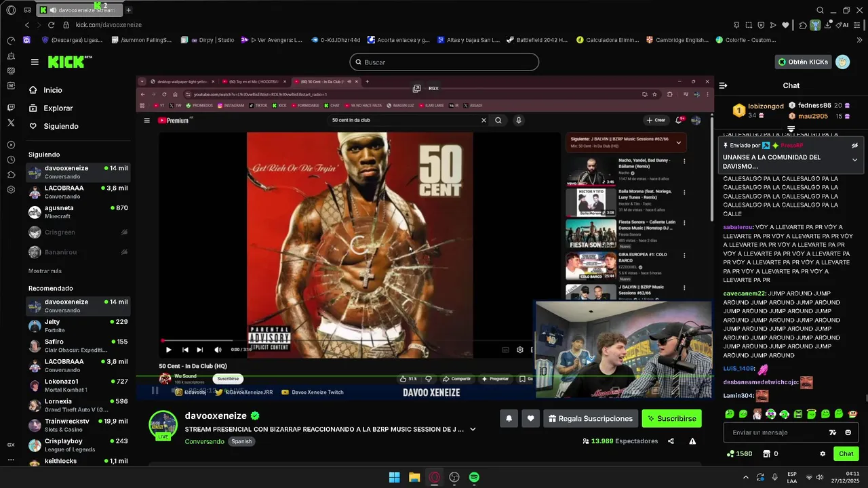Open Opera sidebar history clock

[11, 160]
